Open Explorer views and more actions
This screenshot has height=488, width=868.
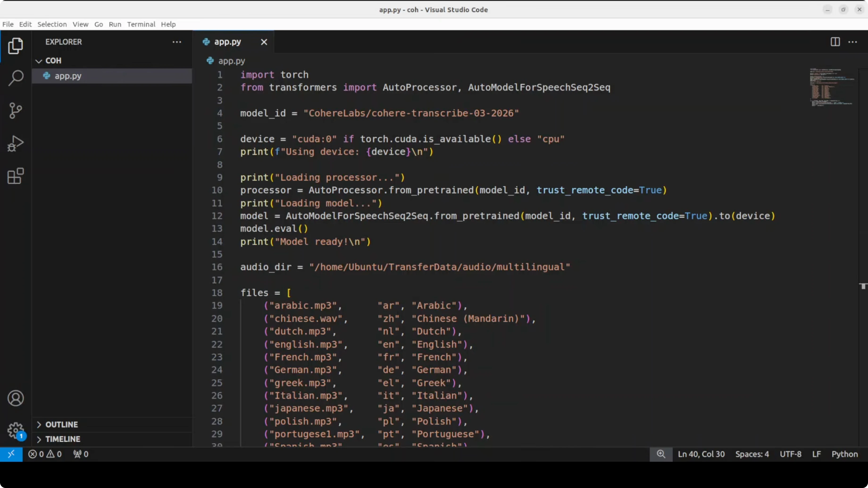pos(177,42)
